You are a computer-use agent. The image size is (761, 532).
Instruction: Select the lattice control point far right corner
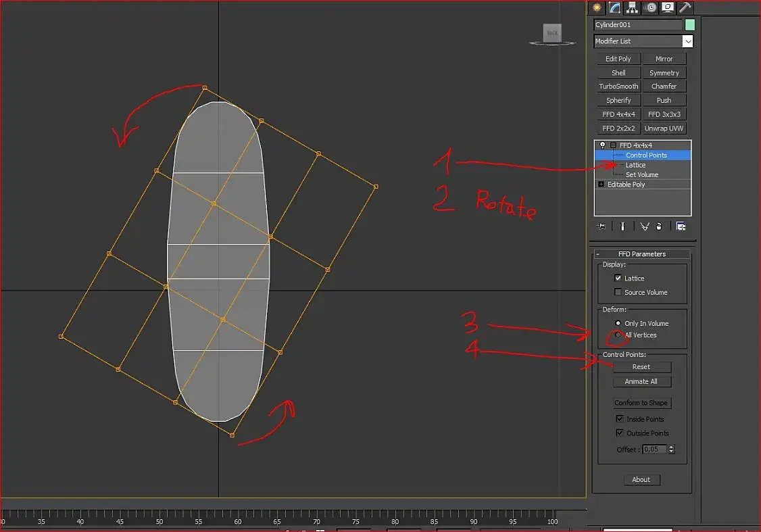[376, 187]
